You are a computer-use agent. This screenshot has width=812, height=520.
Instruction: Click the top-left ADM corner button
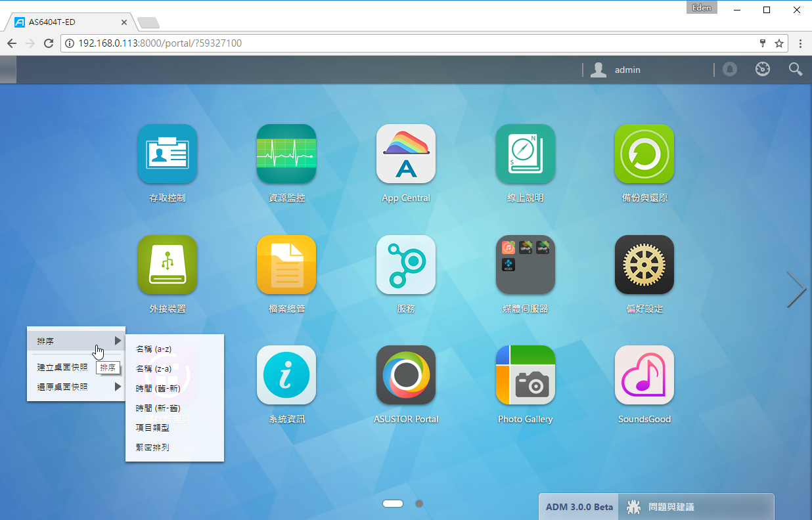[x=8, y=70]
